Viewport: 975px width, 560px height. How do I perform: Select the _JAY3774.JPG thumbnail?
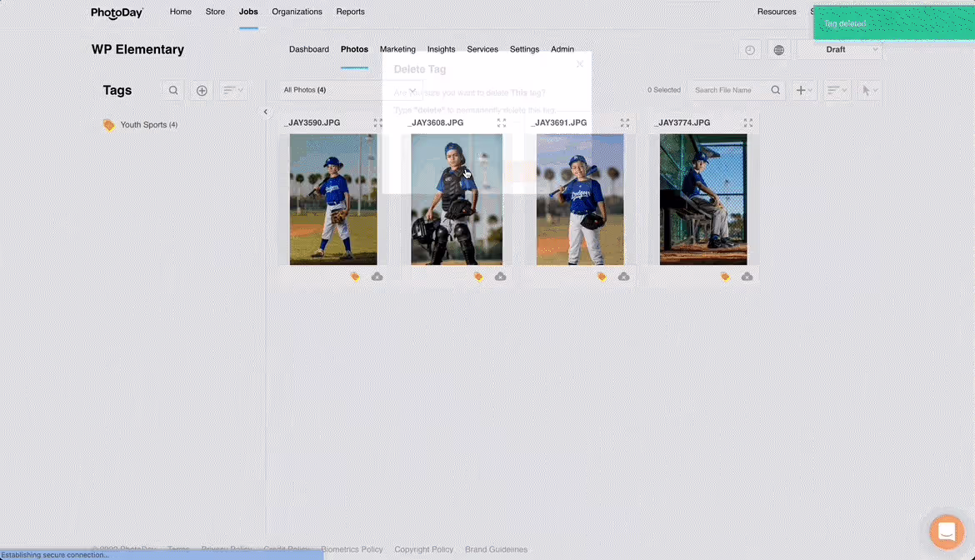(x=703, y=199)
